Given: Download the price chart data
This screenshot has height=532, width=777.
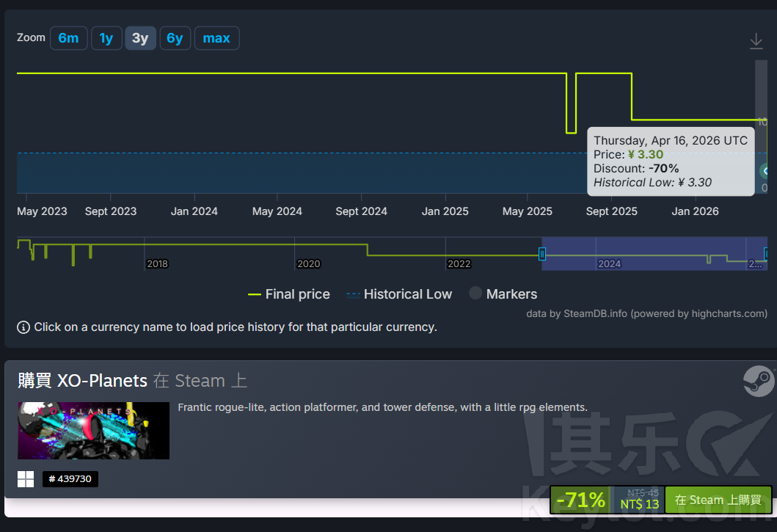Looking at the screenshot, I should [x=756, y=41].
